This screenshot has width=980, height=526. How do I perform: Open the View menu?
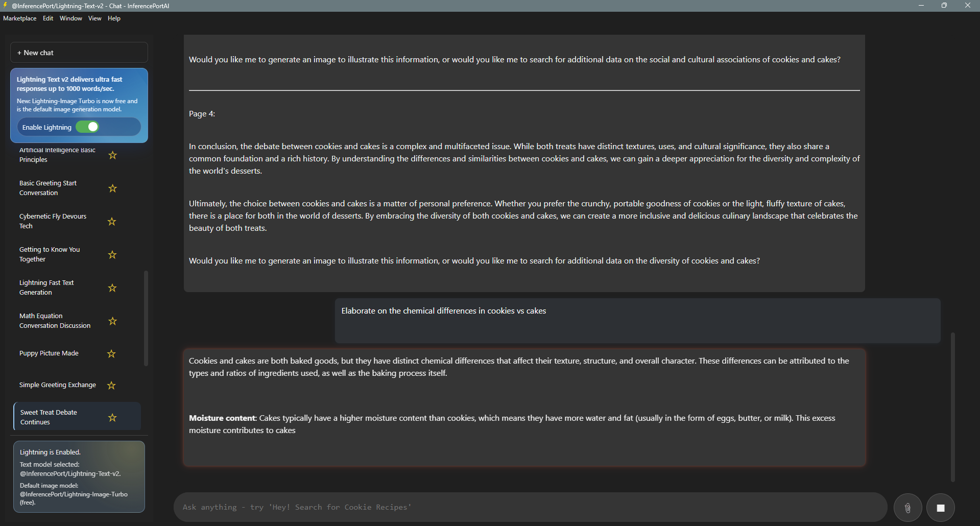coord(94,18)
